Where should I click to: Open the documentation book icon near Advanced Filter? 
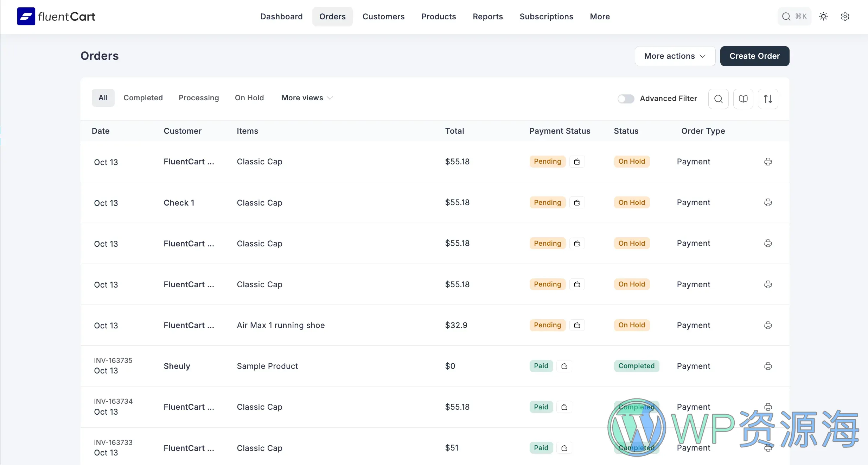743,99
